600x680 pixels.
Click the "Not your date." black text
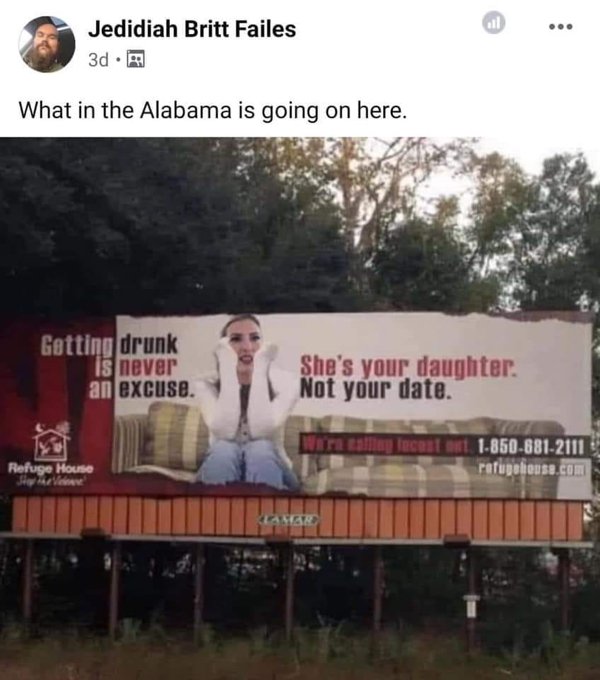tap(376, 389)
